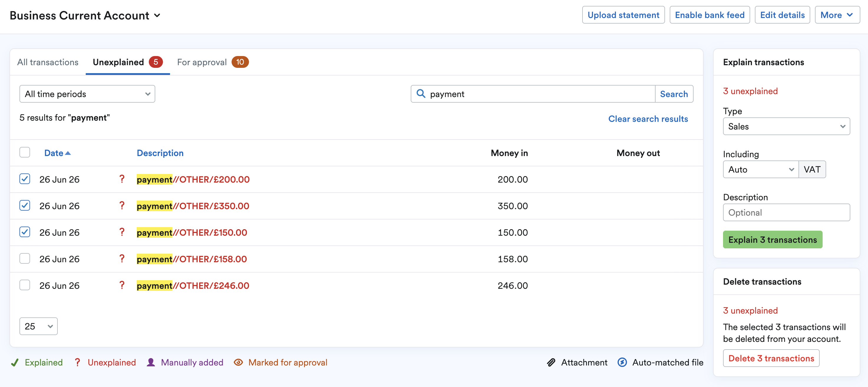Click the VAT label beside Auto
The height and width of the screenshot is (387, 868).
812,169
